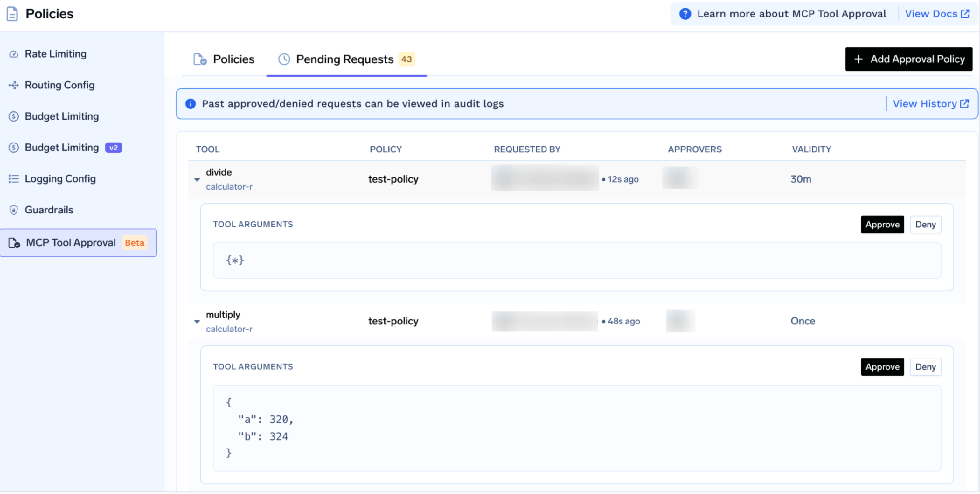The height and width of the screenshot is (494, 980).
Task: Click the Once validity value
Action: tap(803, 321)
